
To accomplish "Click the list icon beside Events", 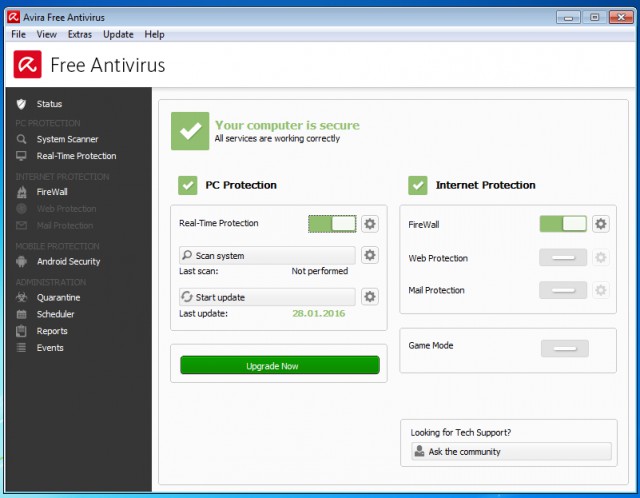I will [x=21, y=348].
